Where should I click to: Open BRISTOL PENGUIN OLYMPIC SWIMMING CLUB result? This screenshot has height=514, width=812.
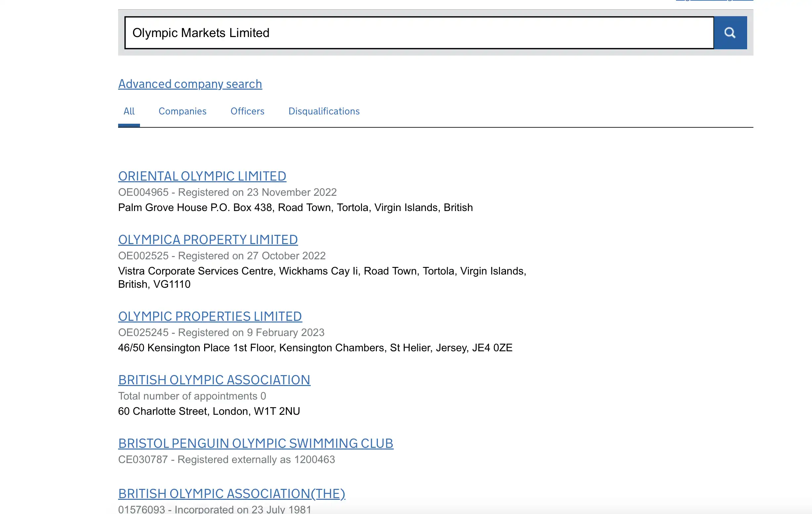coord(255,444)
